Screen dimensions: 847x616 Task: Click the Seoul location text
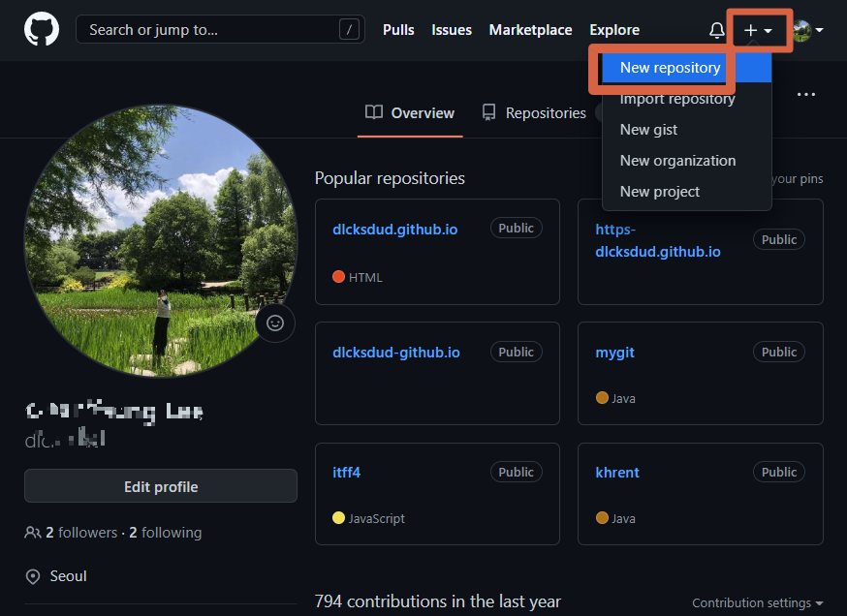tap(68, 576)
